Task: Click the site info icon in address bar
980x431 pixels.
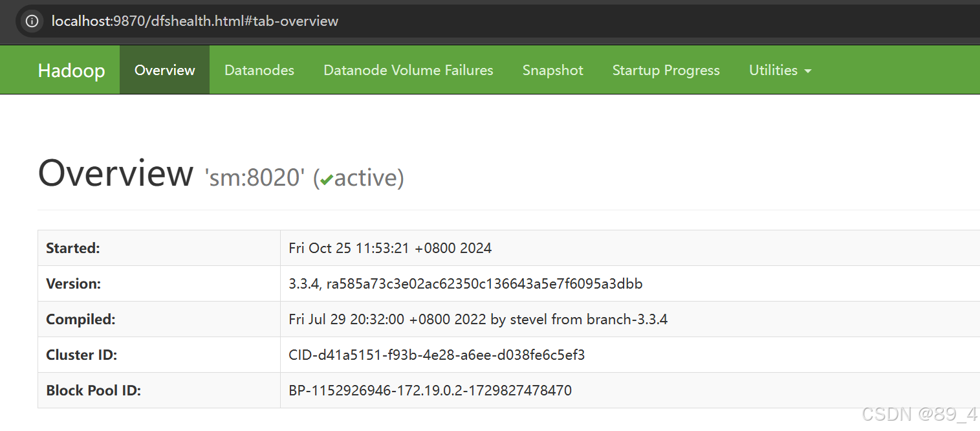Action: pyautogui.click(x=32, y=21)
